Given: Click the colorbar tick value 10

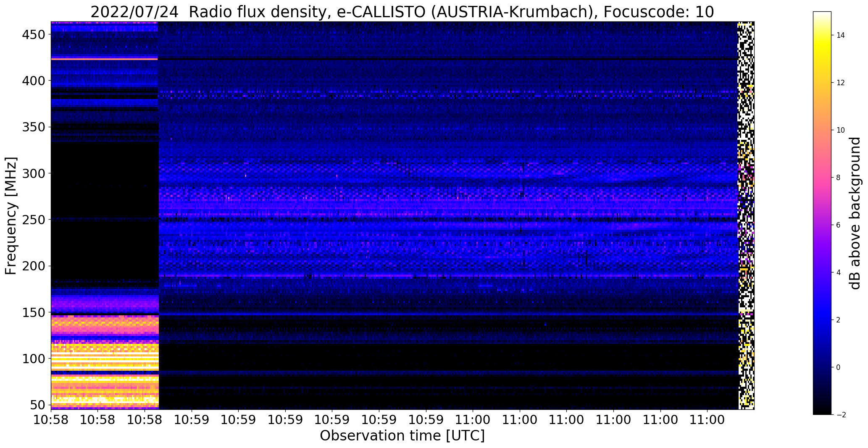Looking at the screenshot, I should (841, 130).
